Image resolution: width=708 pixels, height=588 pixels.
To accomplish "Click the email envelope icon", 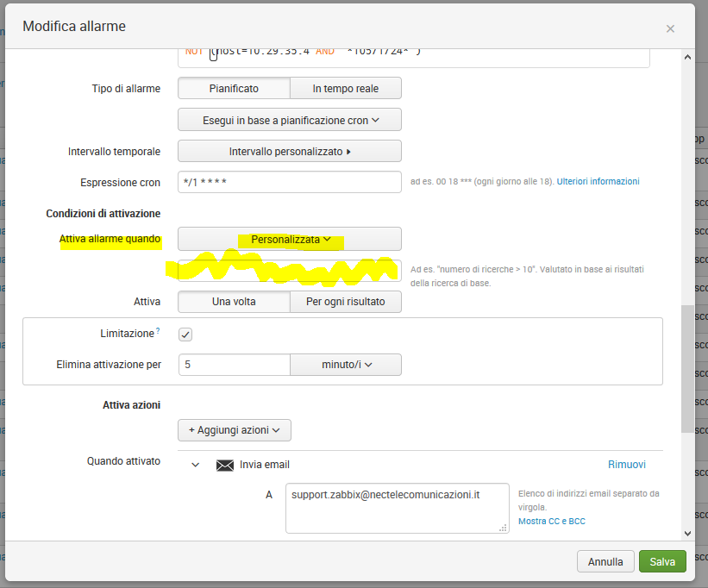I will point(225,465).
